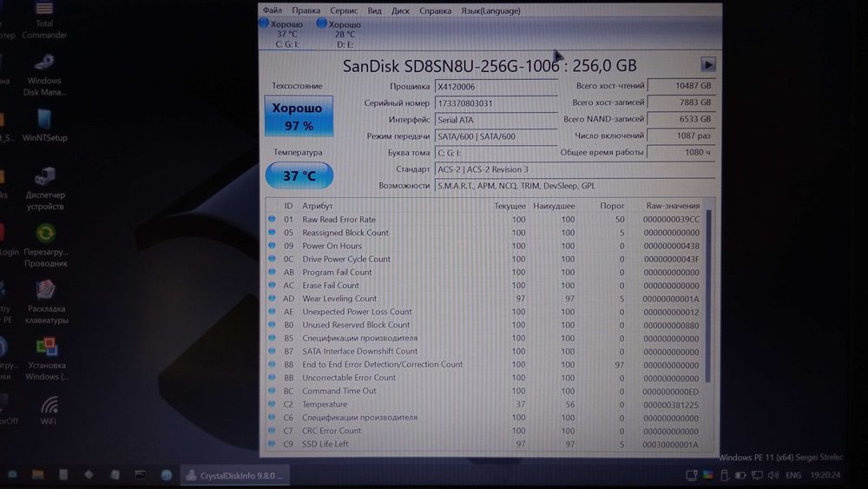Screen dimensions: 868x489
Task: Launch the WinNTSetup desktop icon
Action: click(45, 126)
